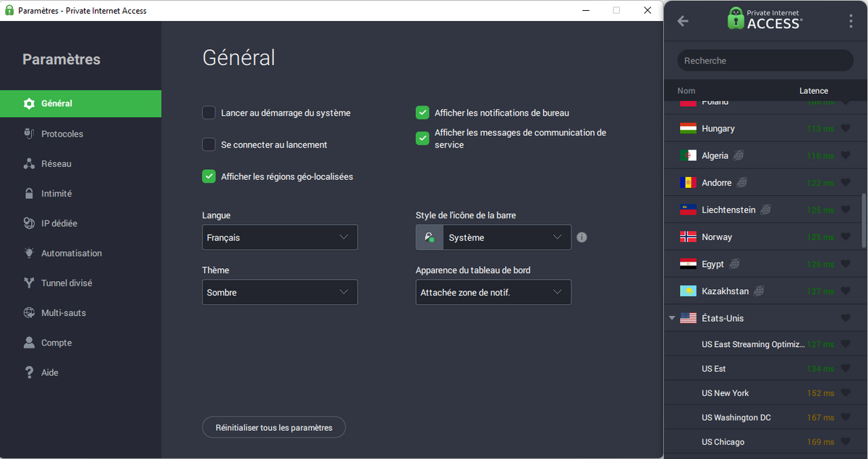The image size is (868, 459).
Task: Open the Tunnel divisé settings tab
Action: click(80, 283)
